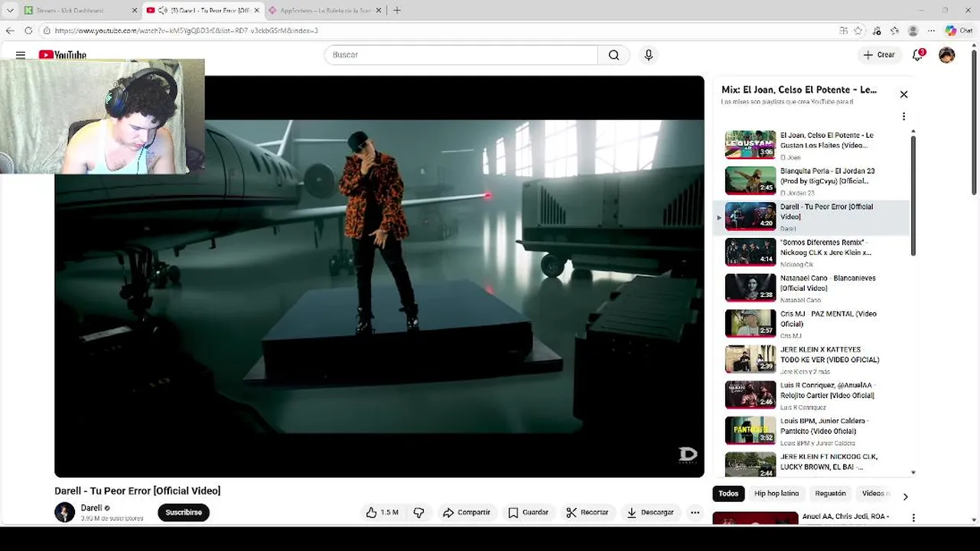Open Darell channel avatar
The image size is (980, 551).
tap(64, 513)
